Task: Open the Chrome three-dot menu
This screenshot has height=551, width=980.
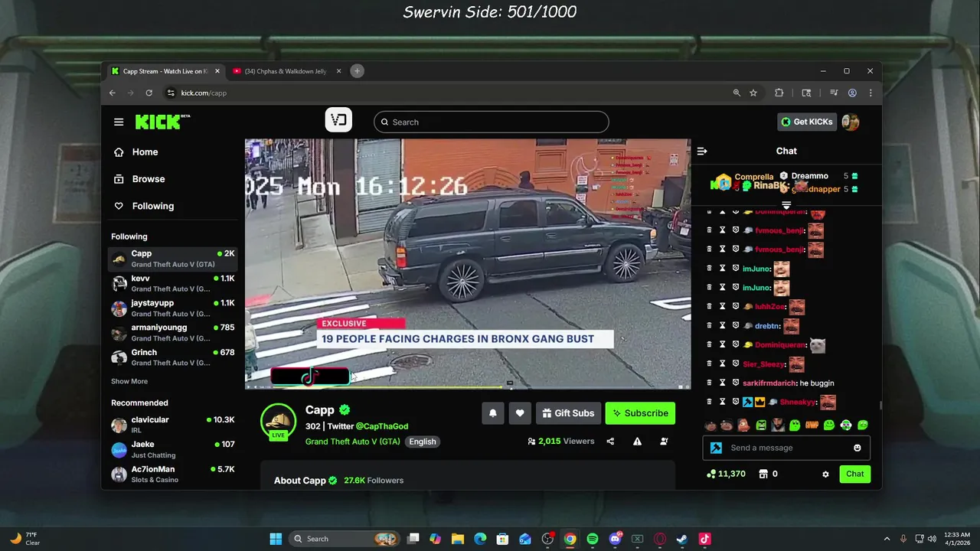Action: pyautogui.click(x=871, y=93)
